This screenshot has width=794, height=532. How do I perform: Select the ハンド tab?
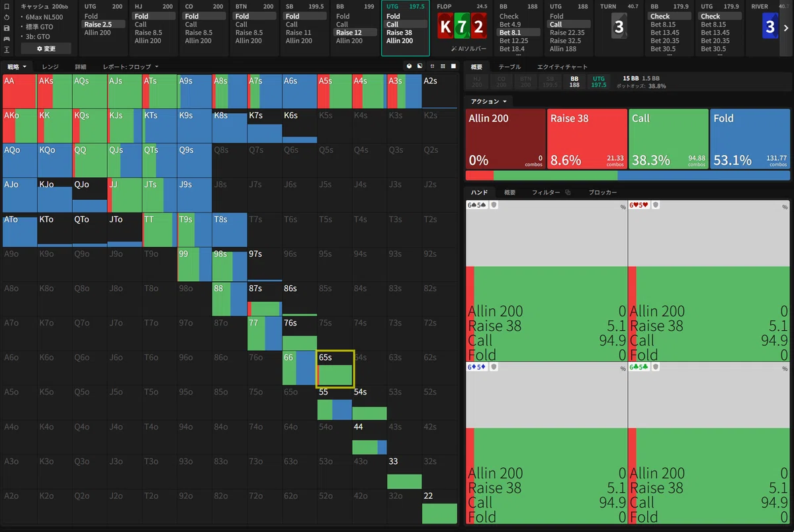[x=479, y=193]
